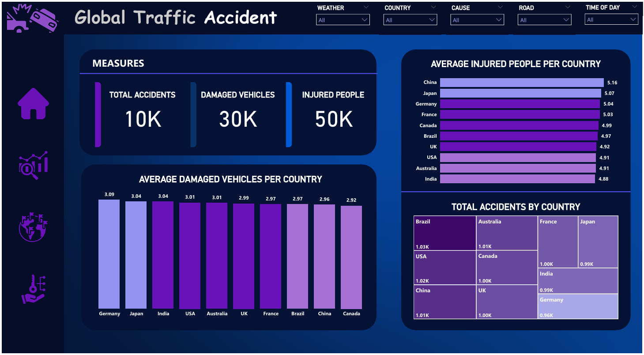The width and height of the screenshot is (644, 355).
Task: Open the globe with flags icon
Action: click(33, 227)
